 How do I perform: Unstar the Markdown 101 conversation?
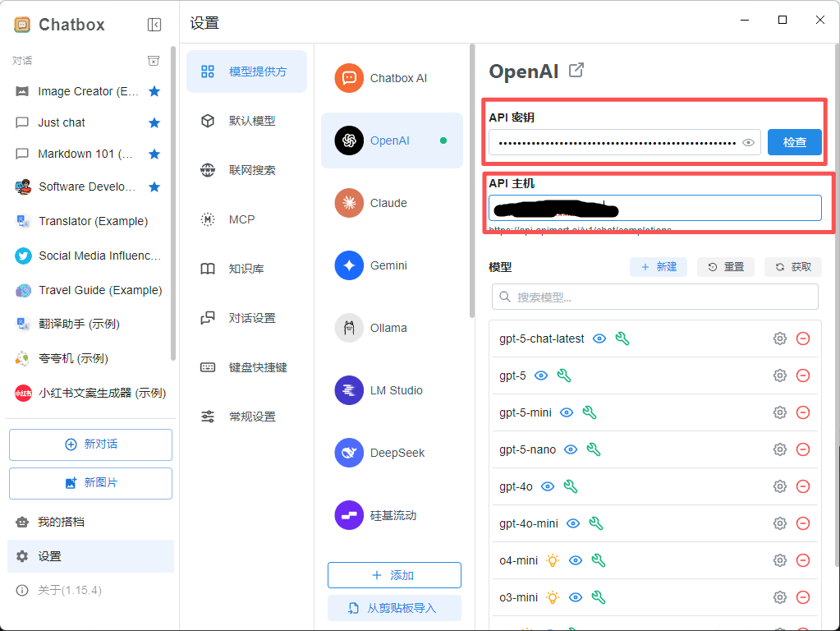(x=154, y=154)
